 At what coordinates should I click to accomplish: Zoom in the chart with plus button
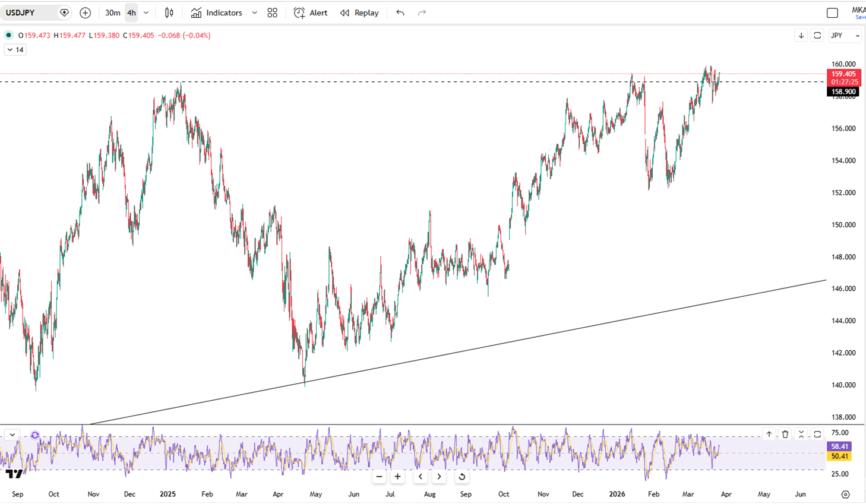click(x=397, y=477)
